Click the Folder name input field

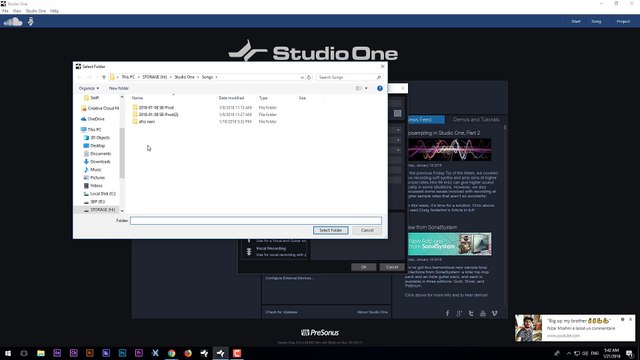[256, 220]
